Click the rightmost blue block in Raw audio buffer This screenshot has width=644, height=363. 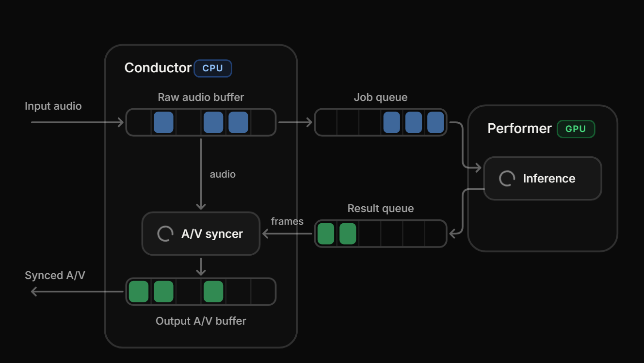(x=238, y=122)
